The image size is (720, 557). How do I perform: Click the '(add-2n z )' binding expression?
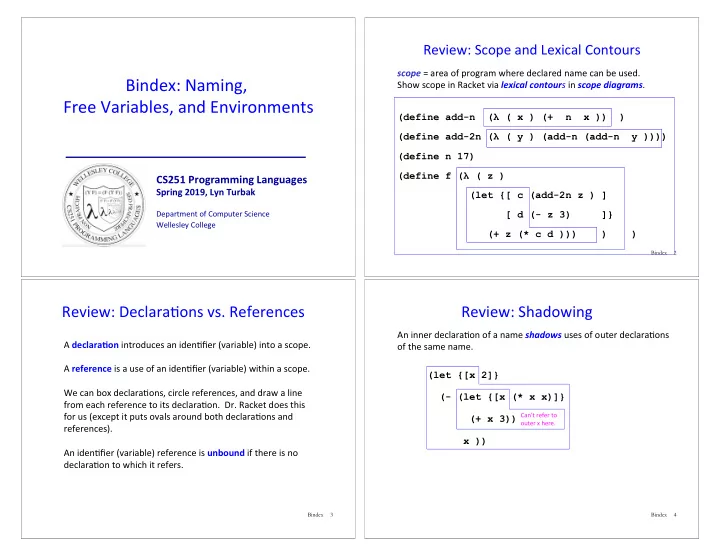(562, 195)
